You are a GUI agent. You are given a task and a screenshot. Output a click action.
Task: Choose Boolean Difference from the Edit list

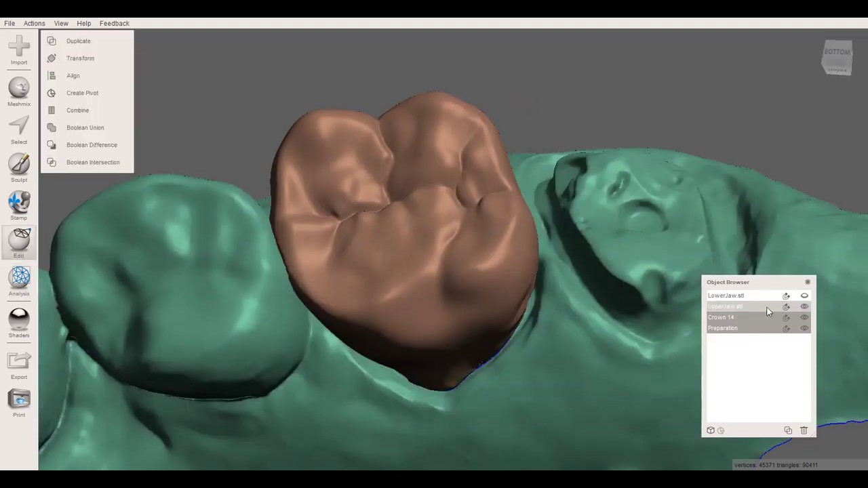pos(92,145)
